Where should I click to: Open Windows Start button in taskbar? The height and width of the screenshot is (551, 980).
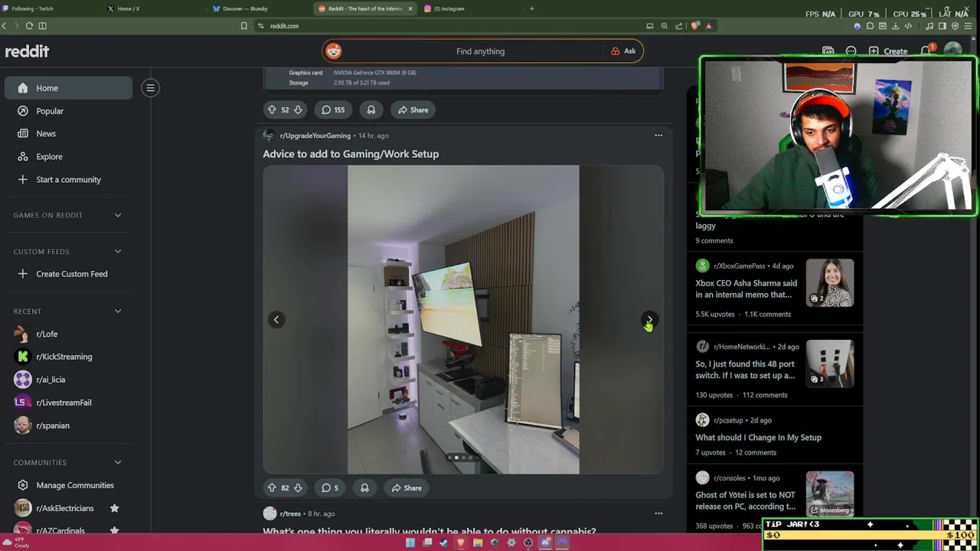[x=410, y=543]
